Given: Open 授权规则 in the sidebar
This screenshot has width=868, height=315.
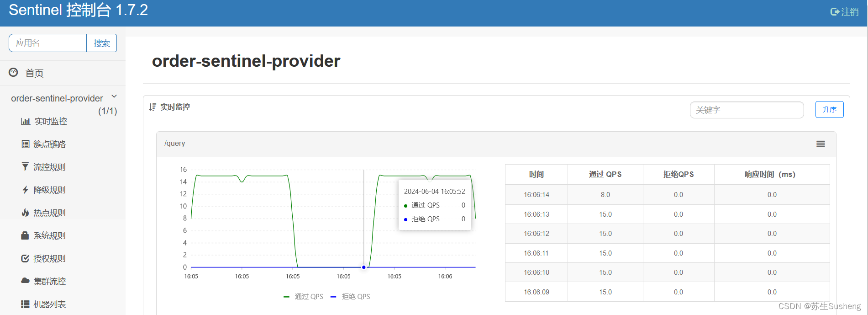Looking at the screenshot, I should coord(50,258).
